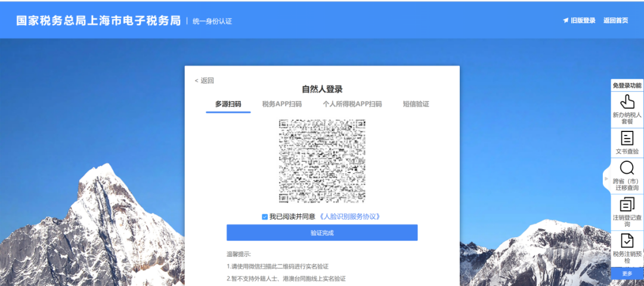Click the paper plane icon beside 旧版登录
Image resolution: width=644 pixels, height=286 pixels.
[565, 20]
